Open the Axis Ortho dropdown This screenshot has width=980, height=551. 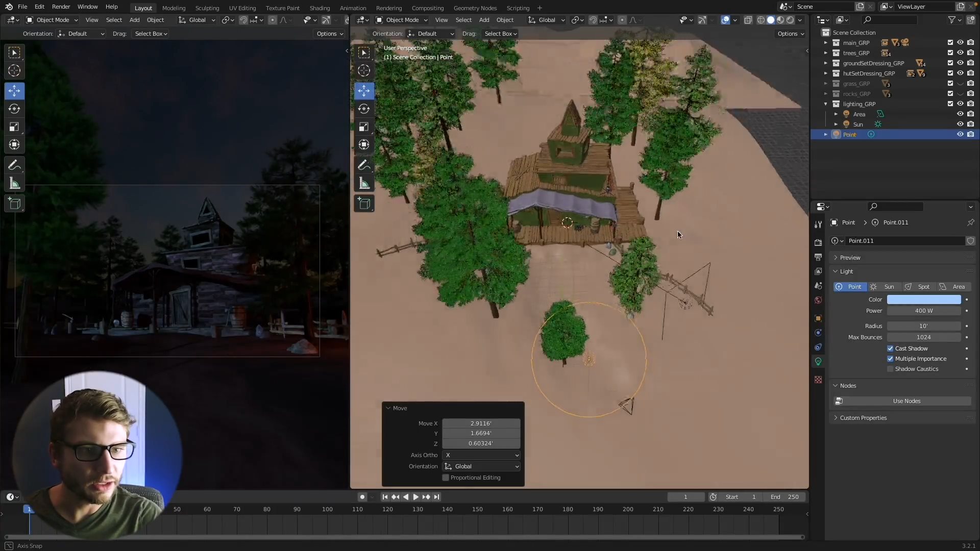tap(481, 455)
